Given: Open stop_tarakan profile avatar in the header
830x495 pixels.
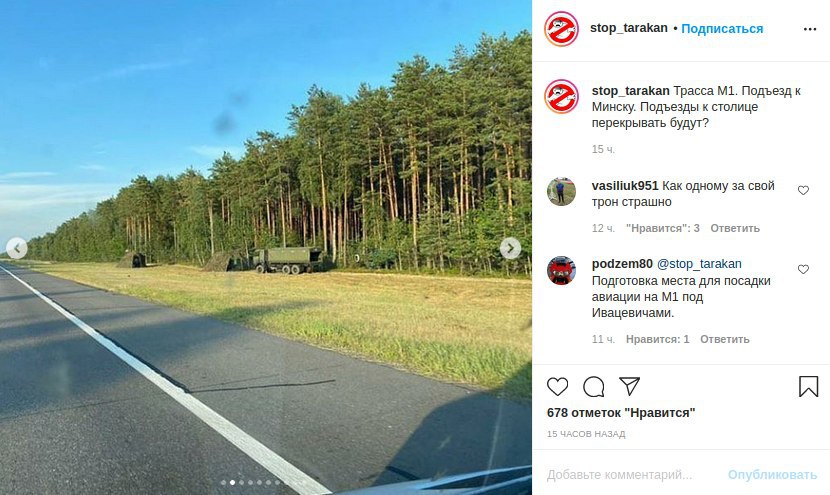Looking at the screenshot, I should point(561,29).
